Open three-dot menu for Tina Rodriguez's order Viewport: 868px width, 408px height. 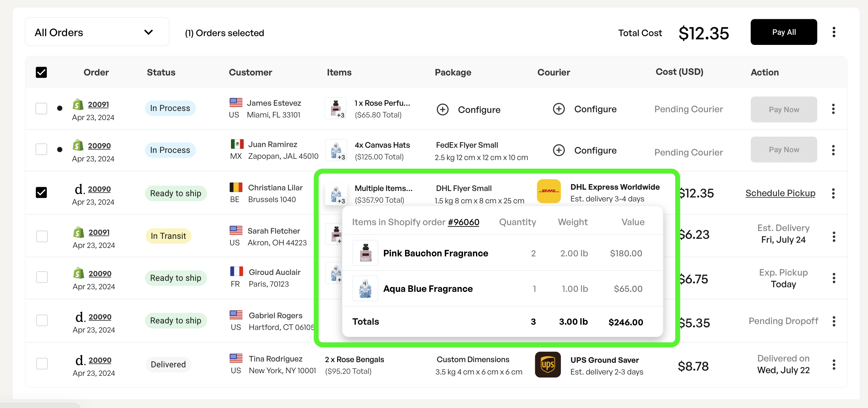click(834, 364)
